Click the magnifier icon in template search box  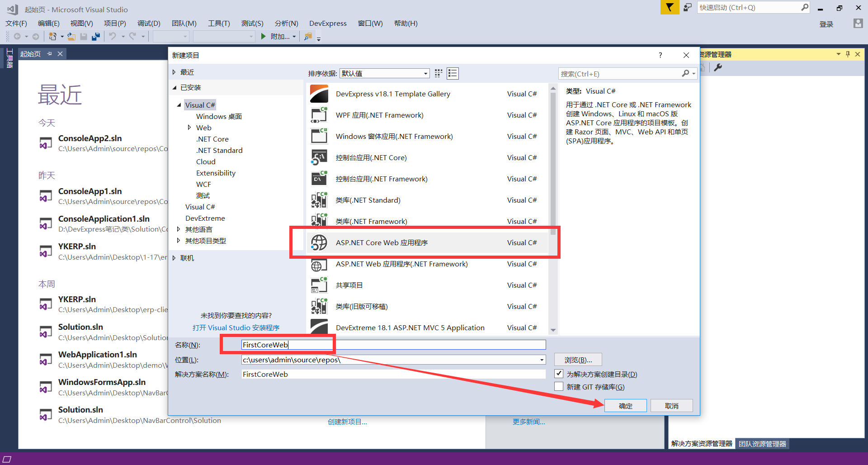tap(686, 73)
